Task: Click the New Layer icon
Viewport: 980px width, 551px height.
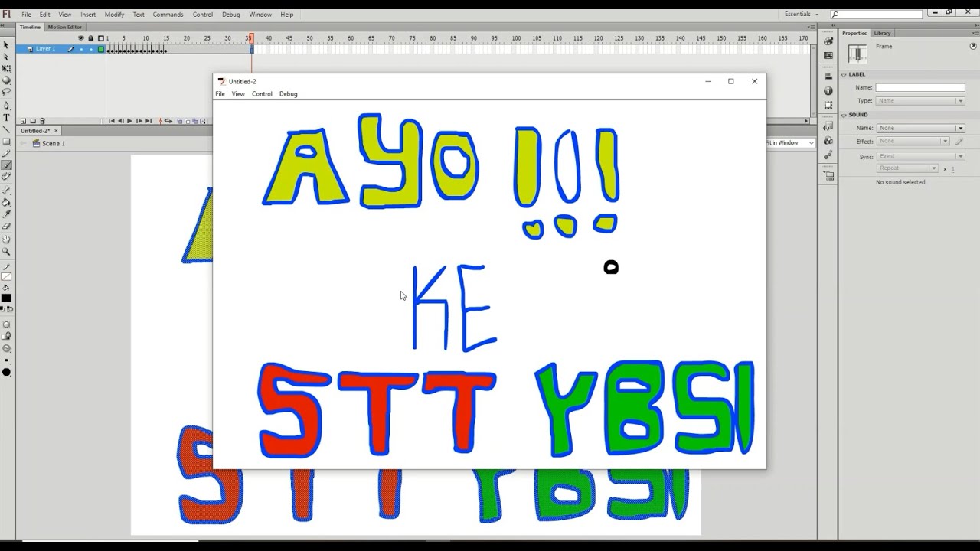Action: coord(23,121)
